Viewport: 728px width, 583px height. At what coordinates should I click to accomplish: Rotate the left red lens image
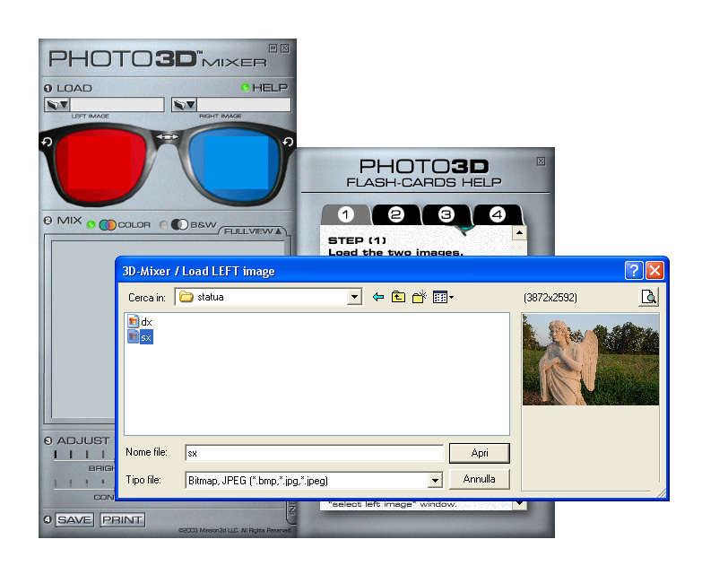[x=47, y=141]
